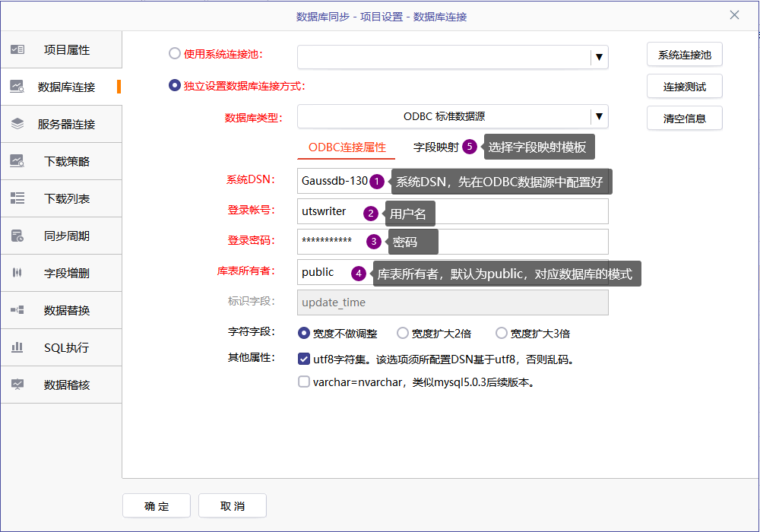Choose 宽度扩大2倍 radio option
The width and height of the screenshot is (760, 532).
tap(402, 333)
